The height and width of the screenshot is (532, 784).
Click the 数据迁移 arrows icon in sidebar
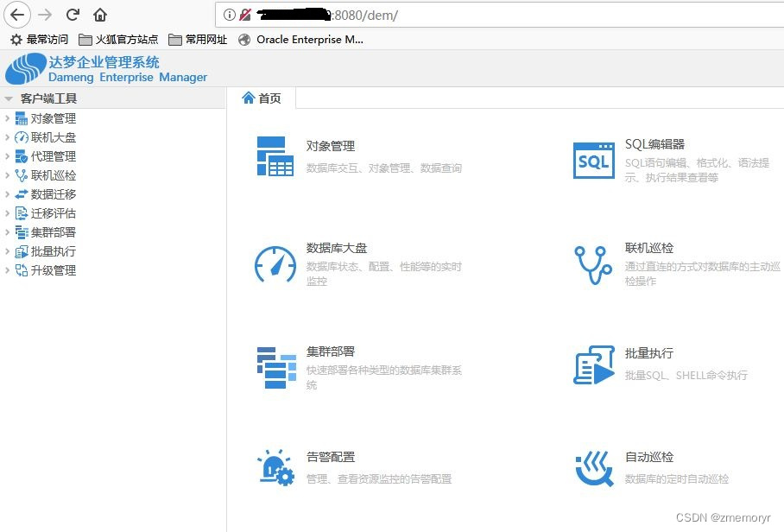[21, 194]
